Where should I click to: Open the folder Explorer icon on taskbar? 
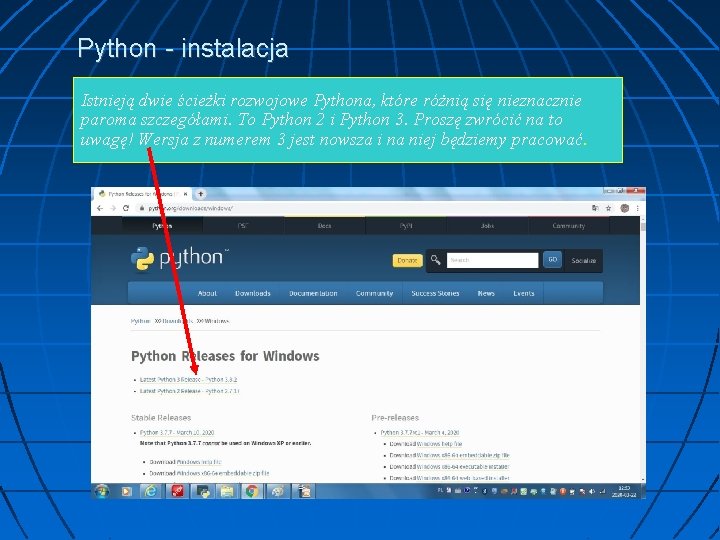pos(227,491)
